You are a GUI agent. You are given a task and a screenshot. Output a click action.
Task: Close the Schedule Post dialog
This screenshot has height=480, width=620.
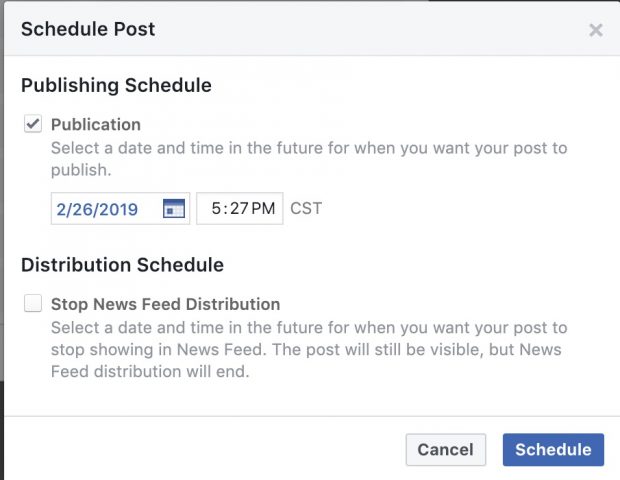click(595, 30)
